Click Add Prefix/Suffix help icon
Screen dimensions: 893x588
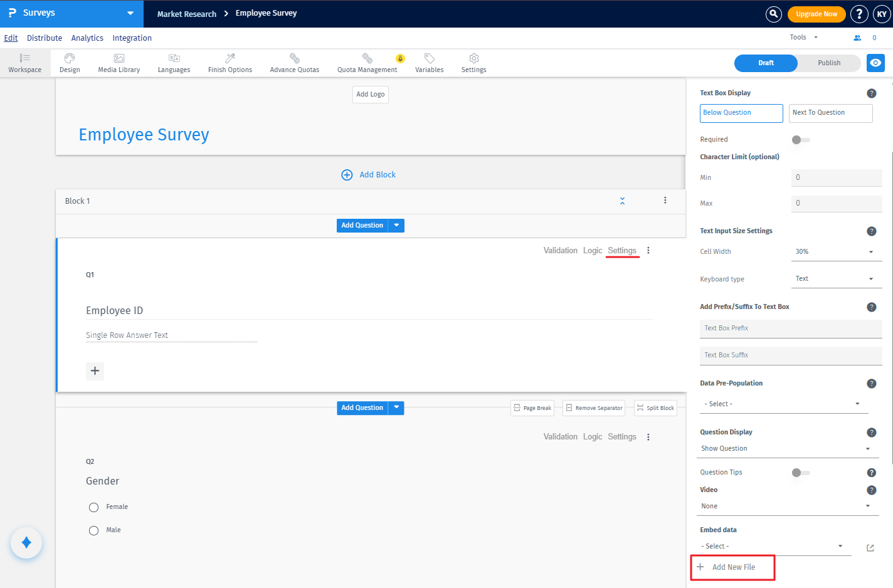pos(871,307)
